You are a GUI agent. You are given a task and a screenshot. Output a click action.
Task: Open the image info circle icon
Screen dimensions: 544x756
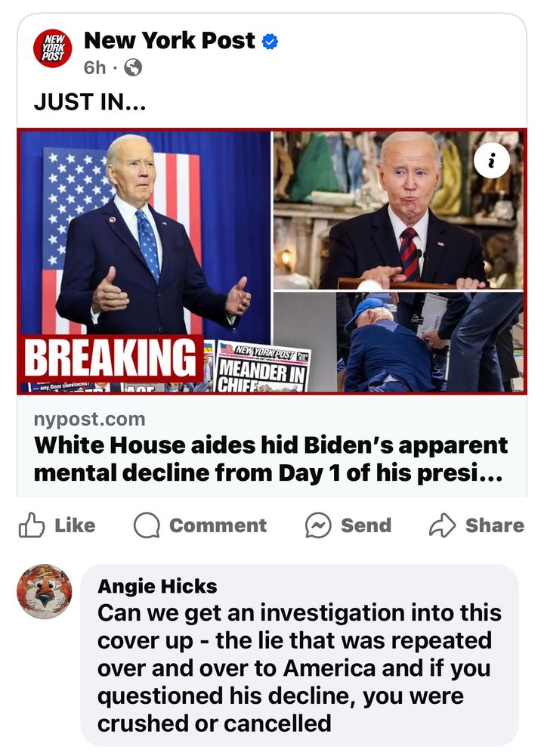coord(491,161)
